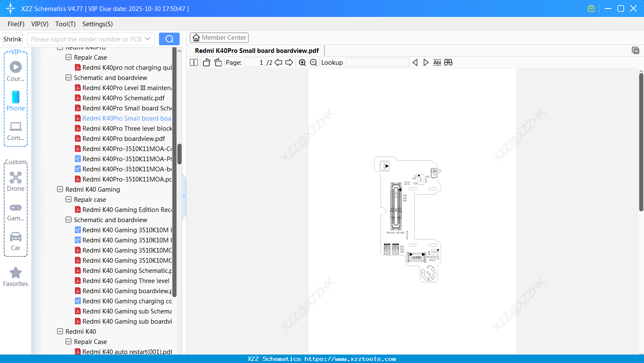The height and width of the screenshot is (363, 644).
Task: Find next Lookup match triangle
Action: pyautogui.click(x=426, y=63)
